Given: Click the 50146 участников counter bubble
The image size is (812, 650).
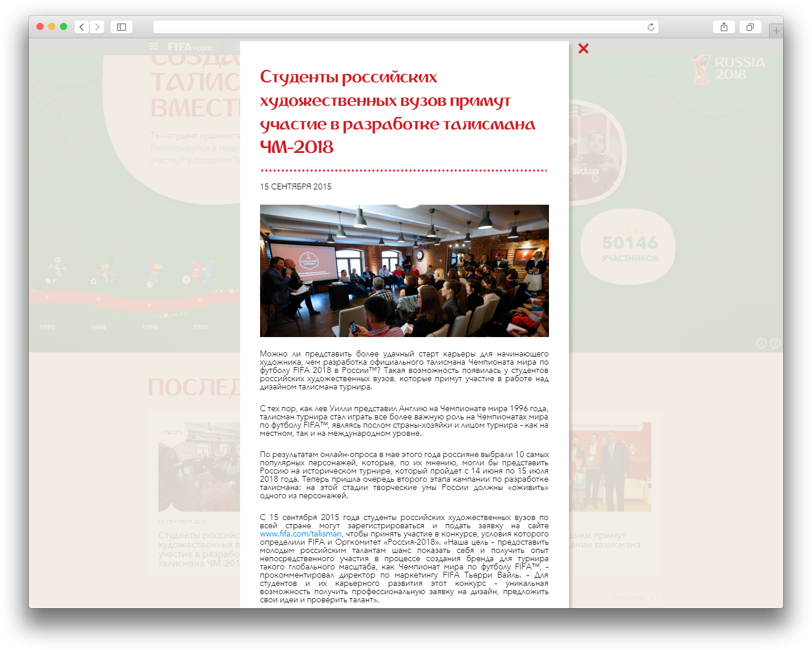Looking at the screenshot, I should [628, 247].
